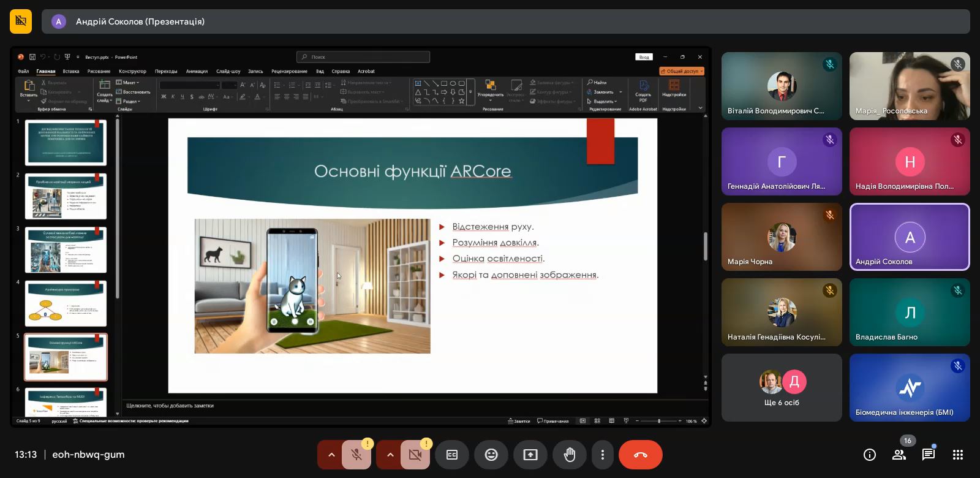Switch to the Вставка ribbon tab
This screenshot has width=980, height=478.
[70, 71]
